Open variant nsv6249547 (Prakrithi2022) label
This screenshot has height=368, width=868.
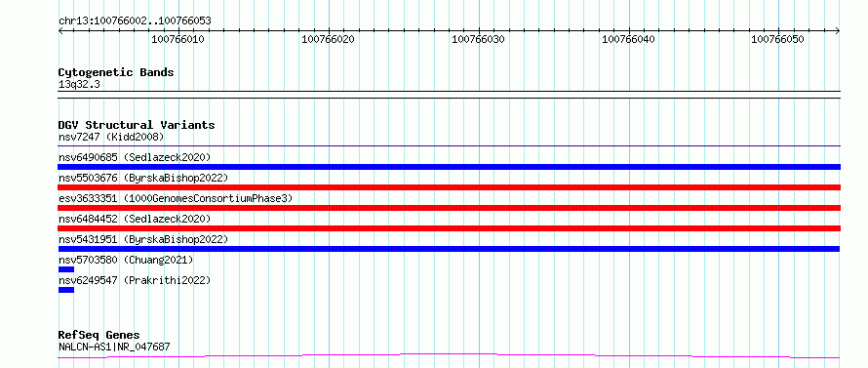[135, 280]
